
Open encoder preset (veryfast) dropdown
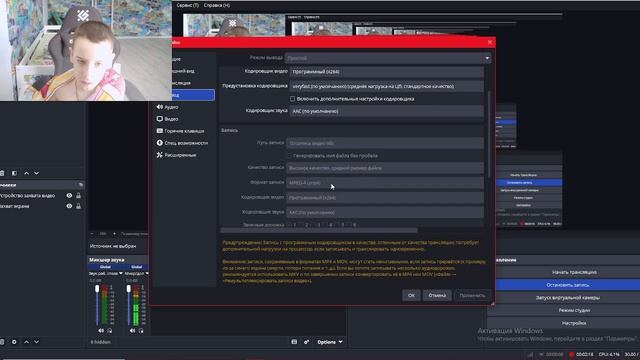click(x=387, y=86)
